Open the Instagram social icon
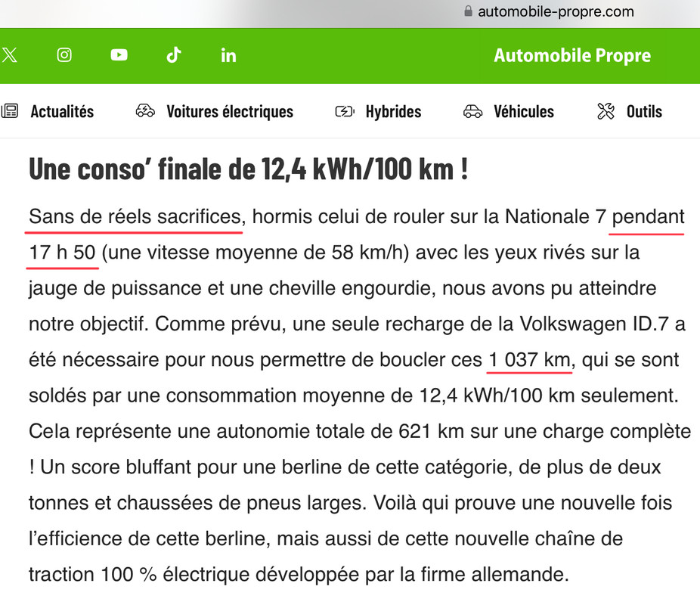The height and width of the screenshot is (605, 700). tap(64, 55)
